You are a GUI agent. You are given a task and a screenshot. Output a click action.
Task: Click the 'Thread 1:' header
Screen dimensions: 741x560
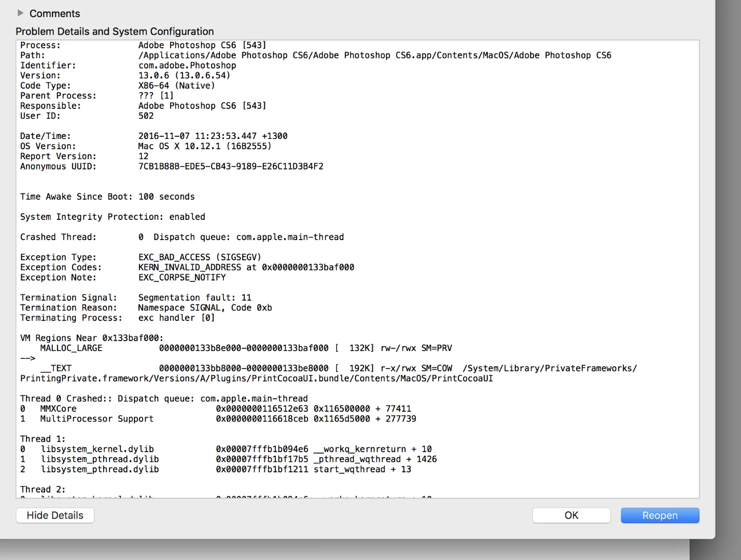click(x=43, y=440)
